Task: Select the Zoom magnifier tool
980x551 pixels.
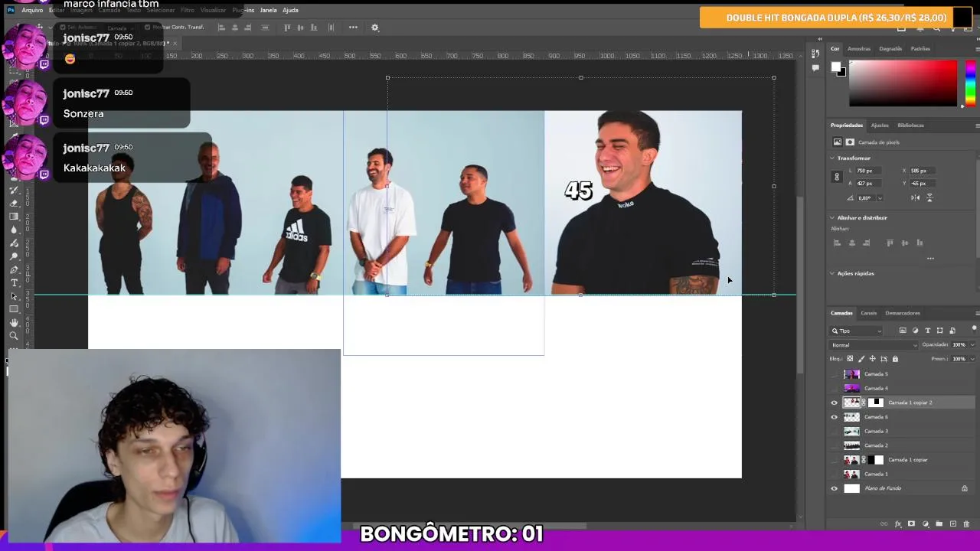Action: coord(14,335)
